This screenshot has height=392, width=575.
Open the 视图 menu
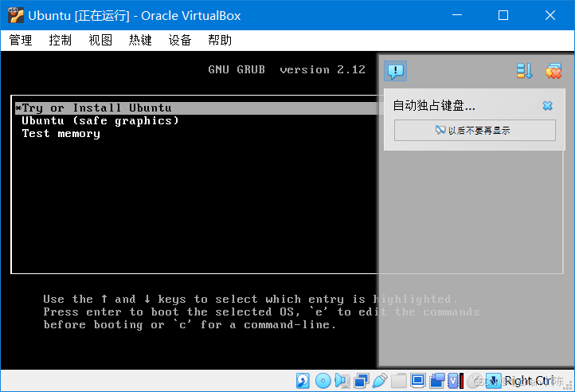point(100,40)
